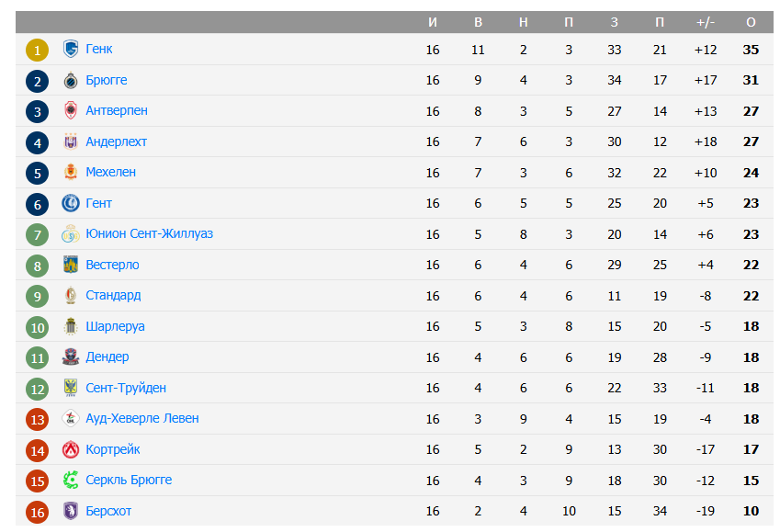Image resolution: width=780 pixels, height=532 pixels.
Task: Click the Beerschot club logo
Action: (x=71, y=512)
